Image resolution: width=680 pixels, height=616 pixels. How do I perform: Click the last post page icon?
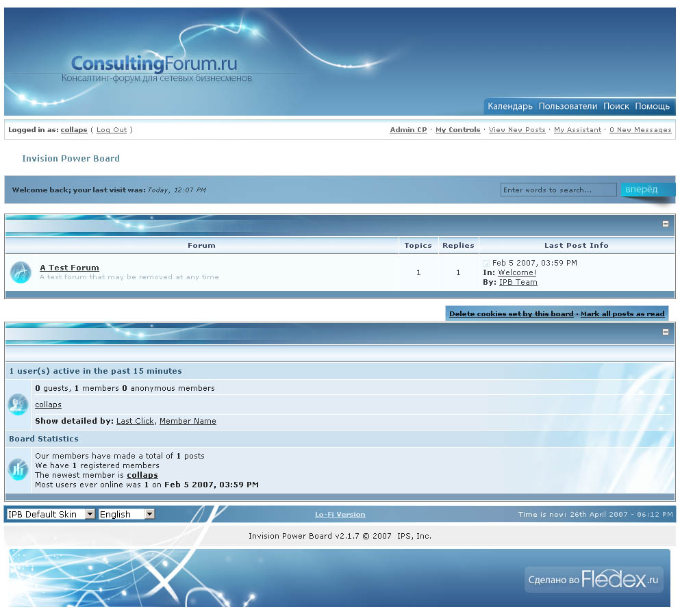486,263
